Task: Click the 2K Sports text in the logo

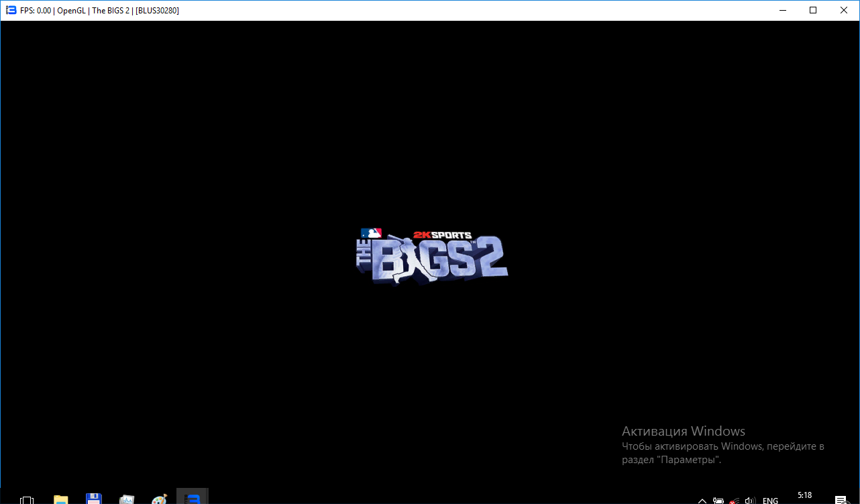Action: tap(442, 235)
